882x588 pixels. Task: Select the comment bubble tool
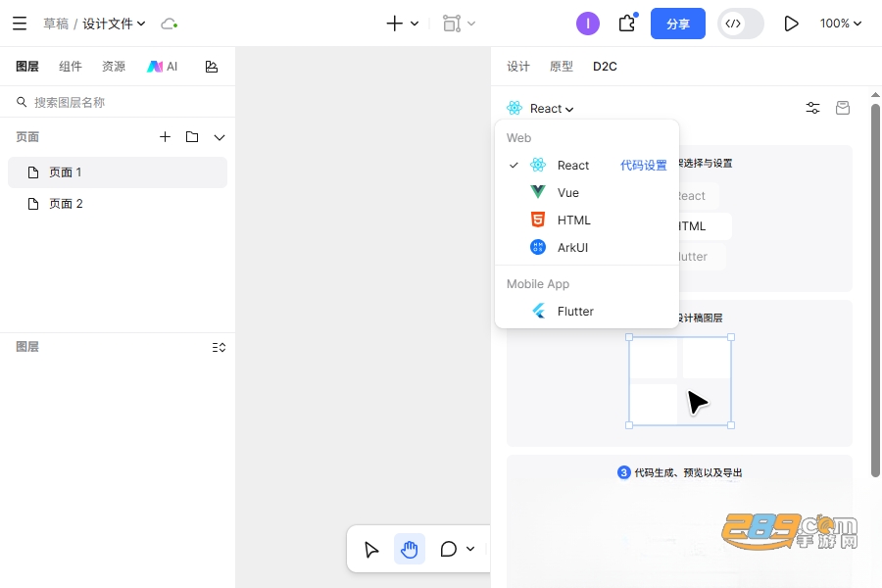448,549
